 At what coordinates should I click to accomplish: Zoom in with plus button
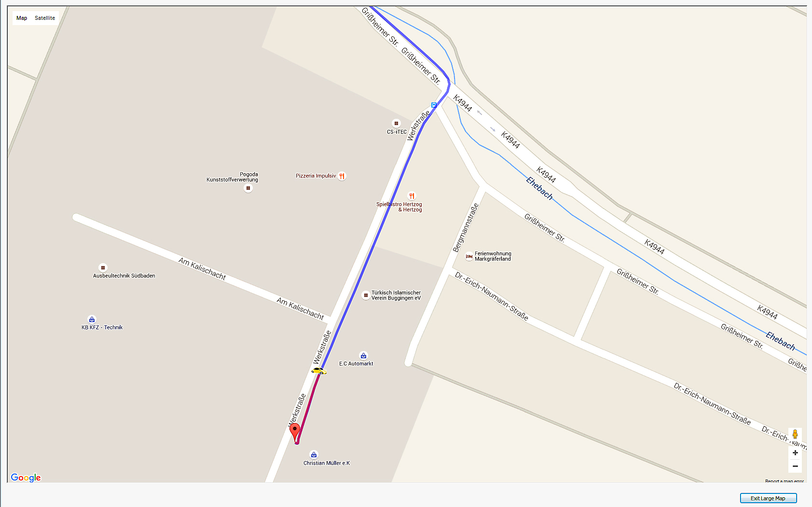[x=795, y=453]
